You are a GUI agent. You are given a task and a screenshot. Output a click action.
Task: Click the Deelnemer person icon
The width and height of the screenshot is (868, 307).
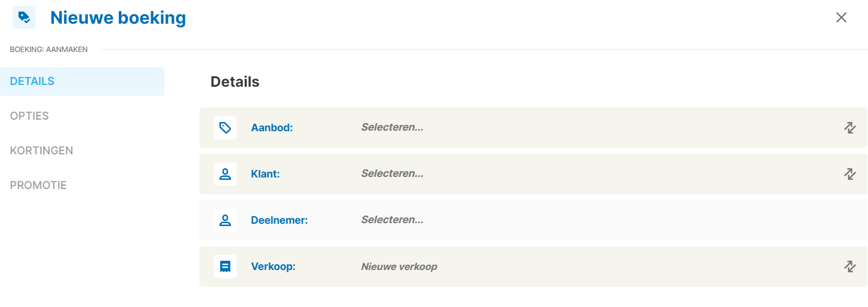tap(225, 220)
